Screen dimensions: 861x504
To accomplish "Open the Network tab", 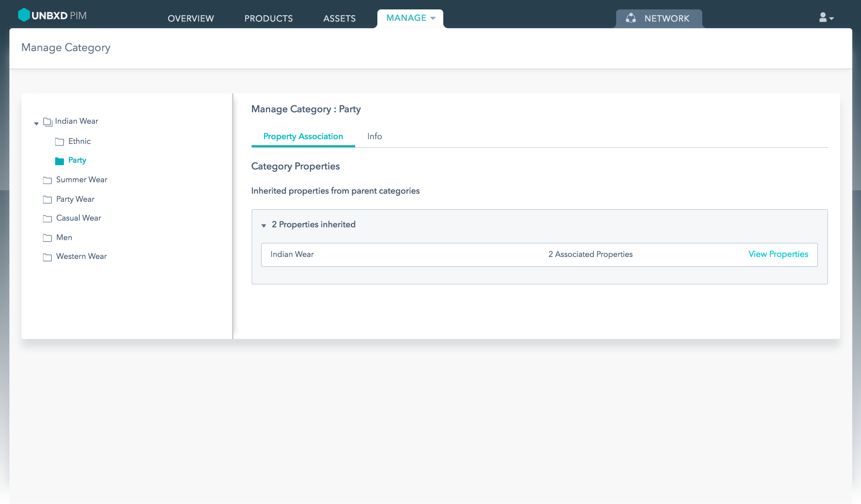I will 659,18.
